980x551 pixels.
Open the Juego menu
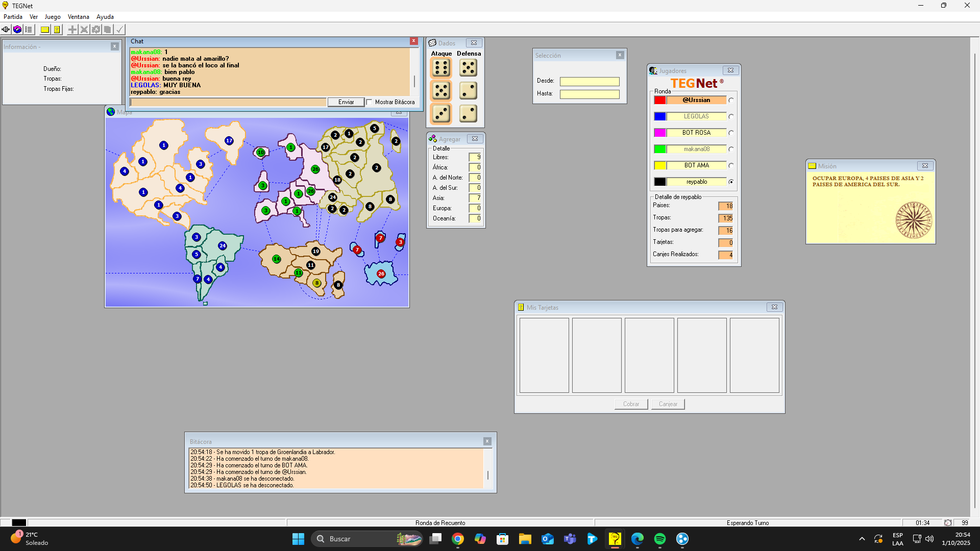tap(52, 17)
